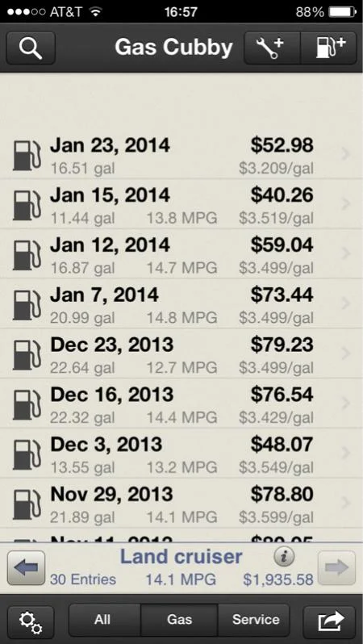Open the Jan 7, 2014 entry disclosure chevron
363x644 pixels.
point(345,303)
